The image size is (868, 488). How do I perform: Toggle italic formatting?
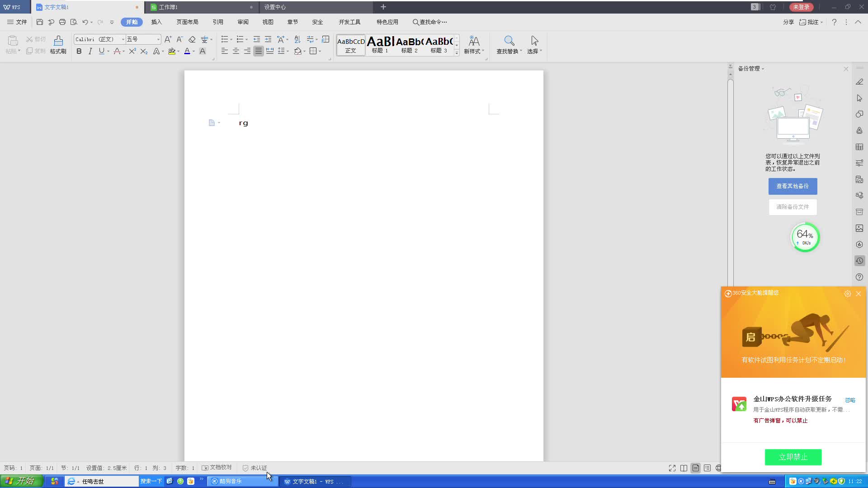[x=90, y=52]
